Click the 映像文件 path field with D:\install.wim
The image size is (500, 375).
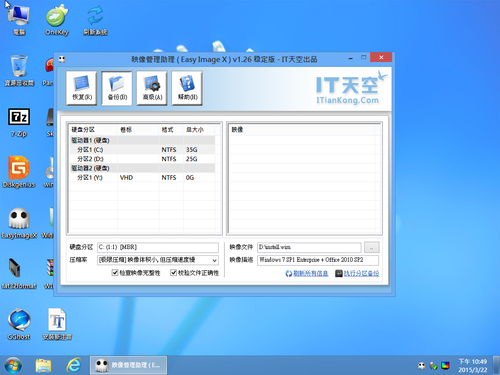click(309, 247)
